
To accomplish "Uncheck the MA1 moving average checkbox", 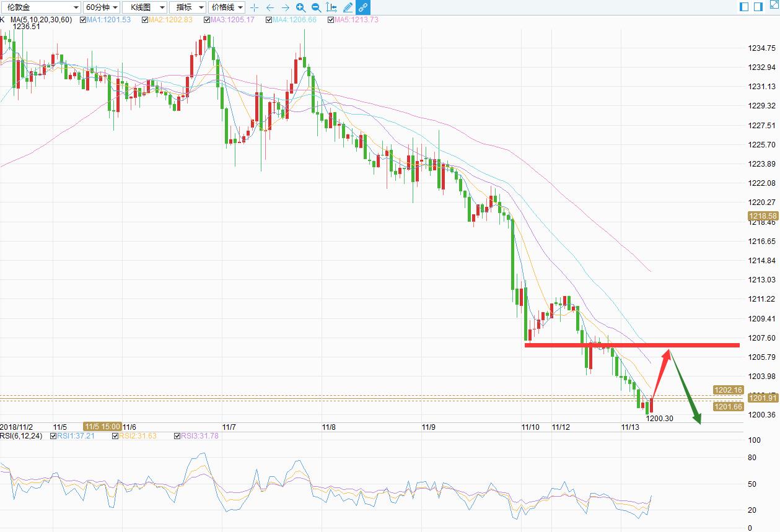I will [83, 20].
